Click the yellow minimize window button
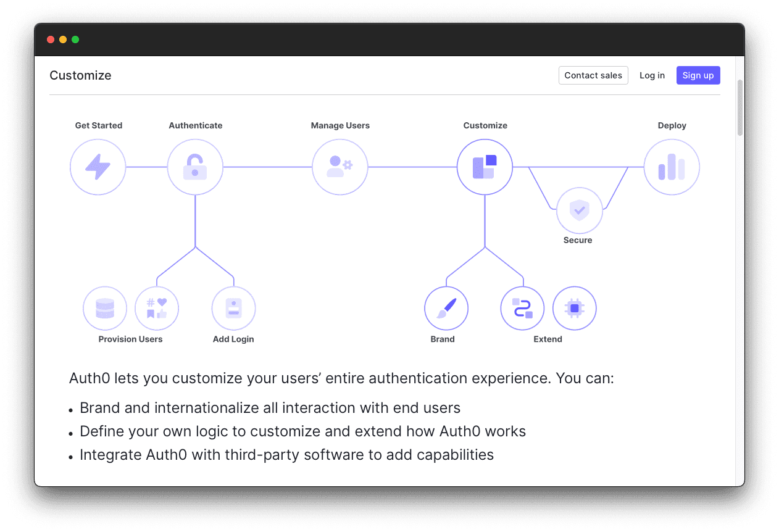Image resolution: width=779 pixels, height=532 pixels. click(63, 39)
